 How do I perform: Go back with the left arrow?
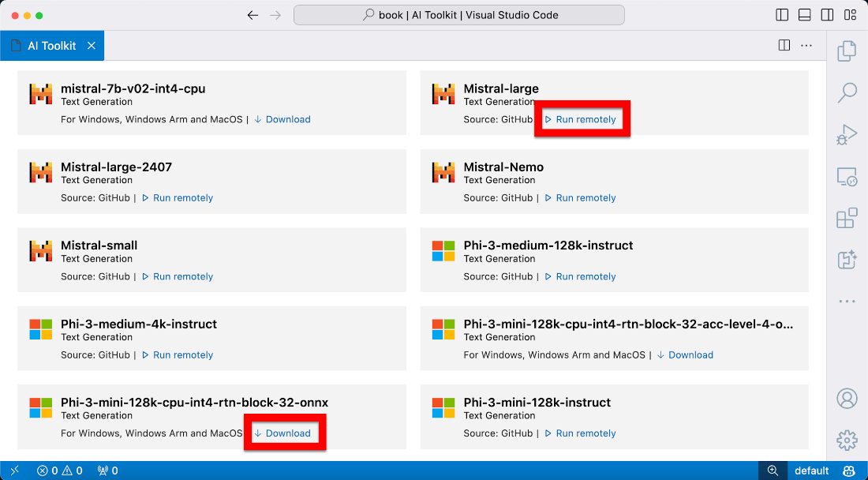pyautogui.click(x=253, y=16)
